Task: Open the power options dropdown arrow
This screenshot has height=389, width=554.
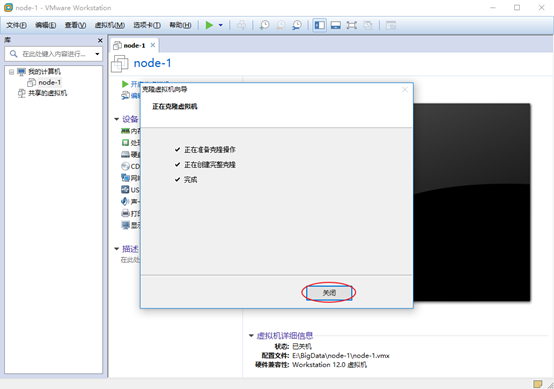Action: click(x=221, y=25)
